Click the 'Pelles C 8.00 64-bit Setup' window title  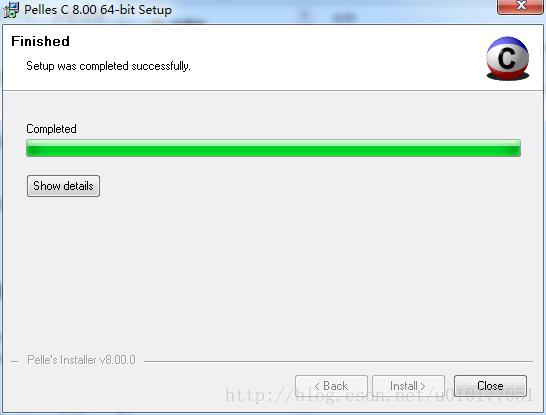[98, 10]
